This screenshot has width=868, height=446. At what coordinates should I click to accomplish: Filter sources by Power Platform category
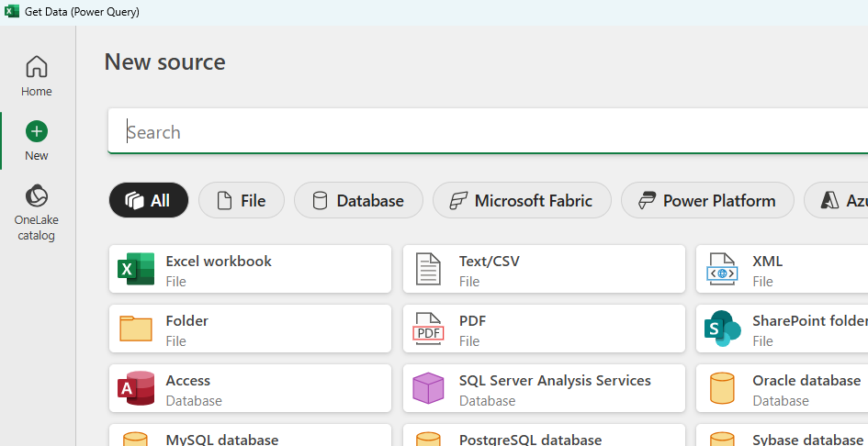(x=707, y=200)
